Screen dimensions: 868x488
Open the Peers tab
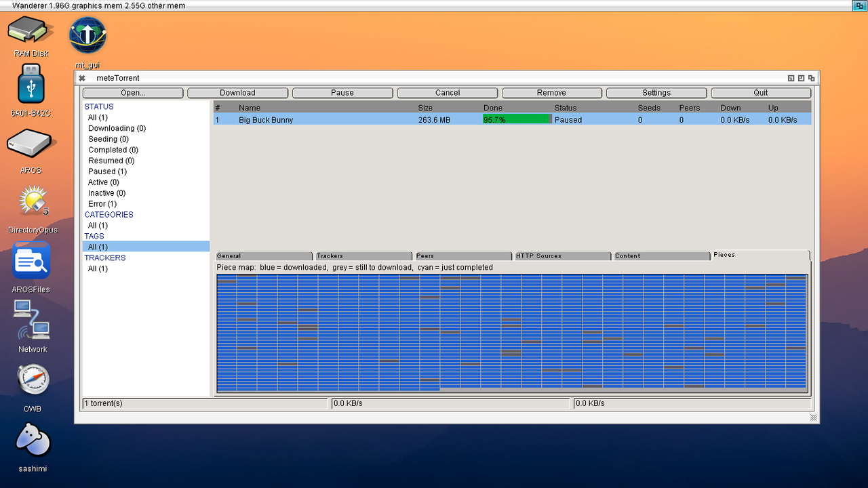[463, 256]
